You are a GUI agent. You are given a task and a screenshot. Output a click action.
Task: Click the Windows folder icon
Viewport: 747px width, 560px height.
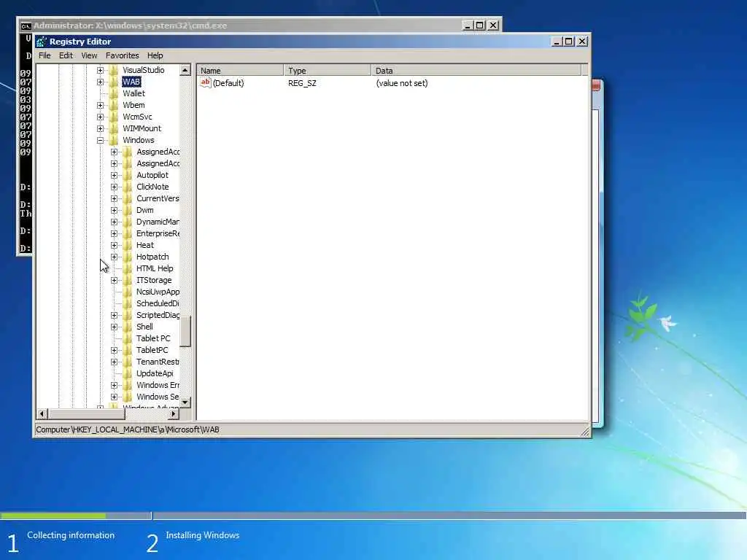tap(114, 141)
